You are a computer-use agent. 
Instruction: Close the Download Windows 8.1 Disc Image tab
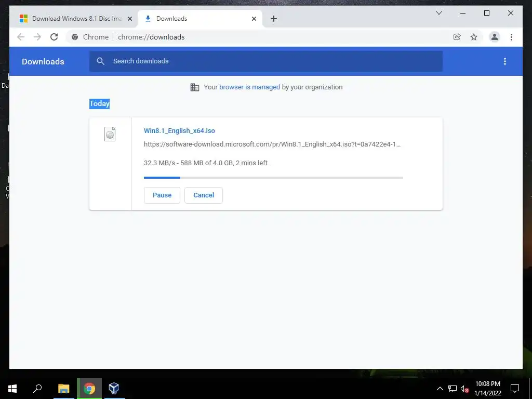pyautogui.click(x=129, y=19)
